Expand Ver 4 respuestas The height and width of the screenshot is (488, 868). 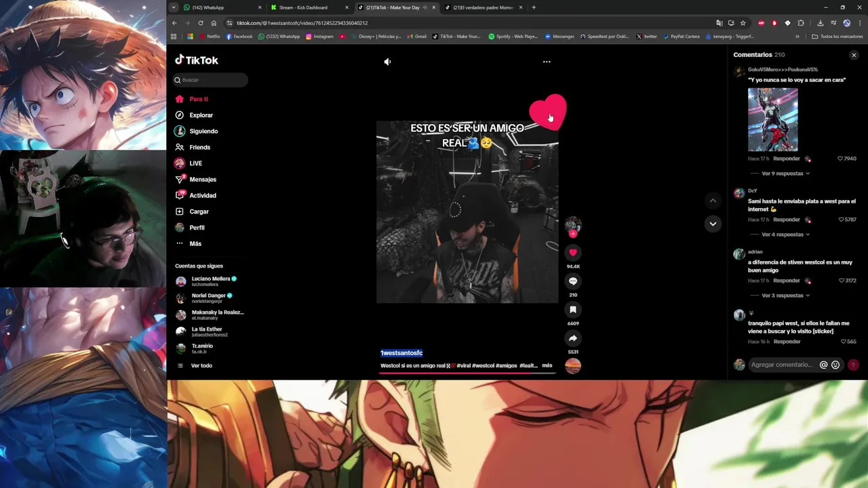pos(785,235)
